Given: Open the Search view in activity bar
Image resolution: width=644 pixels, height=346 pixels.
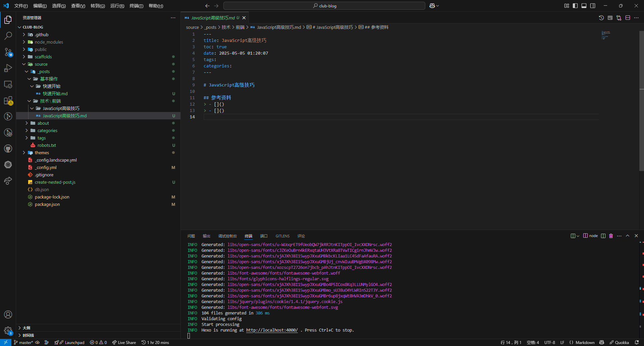Looking at the screenshot, I should 8,36.
